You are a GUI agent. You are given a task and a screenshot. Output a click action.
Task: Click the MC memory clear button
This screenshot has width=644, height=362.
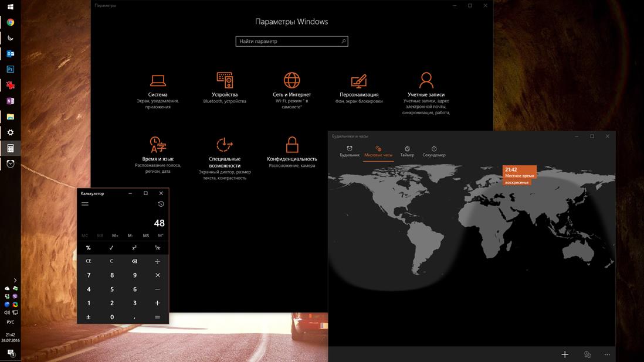click(x=84, y=235)
